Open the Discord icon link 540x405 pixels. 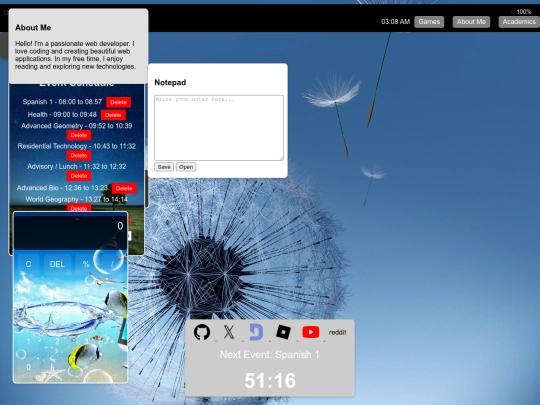click(x=256, y=332)
